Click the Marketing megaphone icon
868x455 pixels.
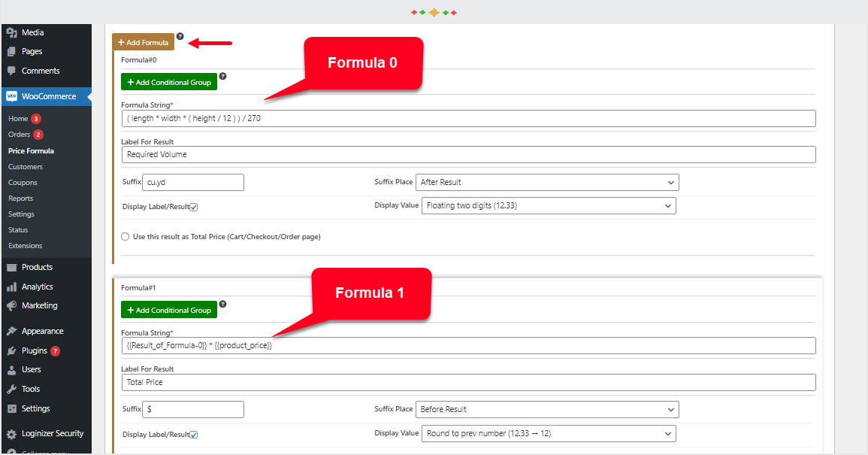(x=12, y=305)
